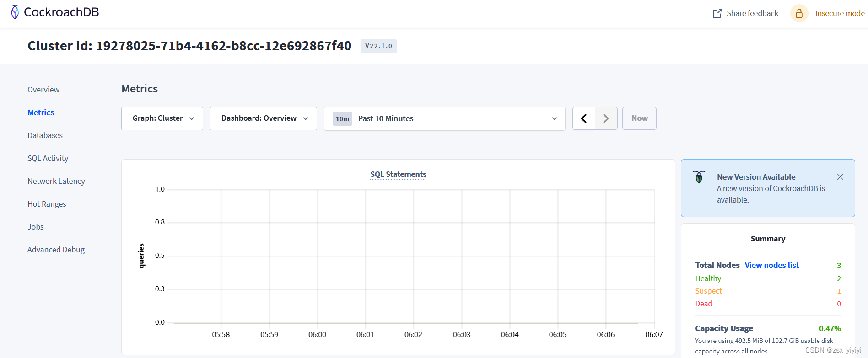
Task: Open SQL Activity in the sidebar
Action: (x=48, y=158)
